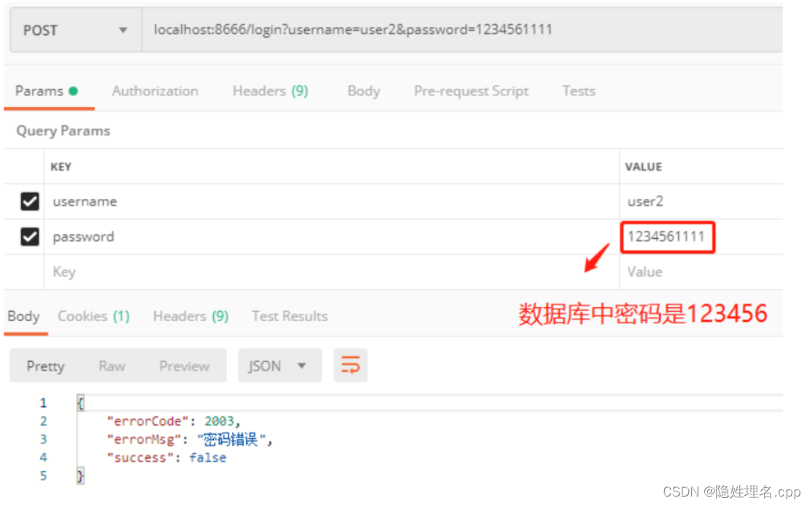Screen dimensions: 812x506
Task: Click the "errorMsg" key text
Action: [x=145, y=440]
